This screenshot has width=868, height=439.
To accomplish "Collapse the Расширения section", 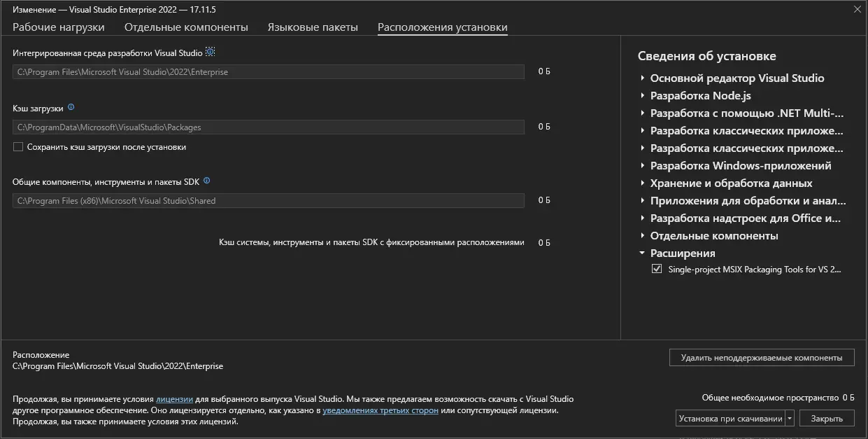I will coord(642,253).
